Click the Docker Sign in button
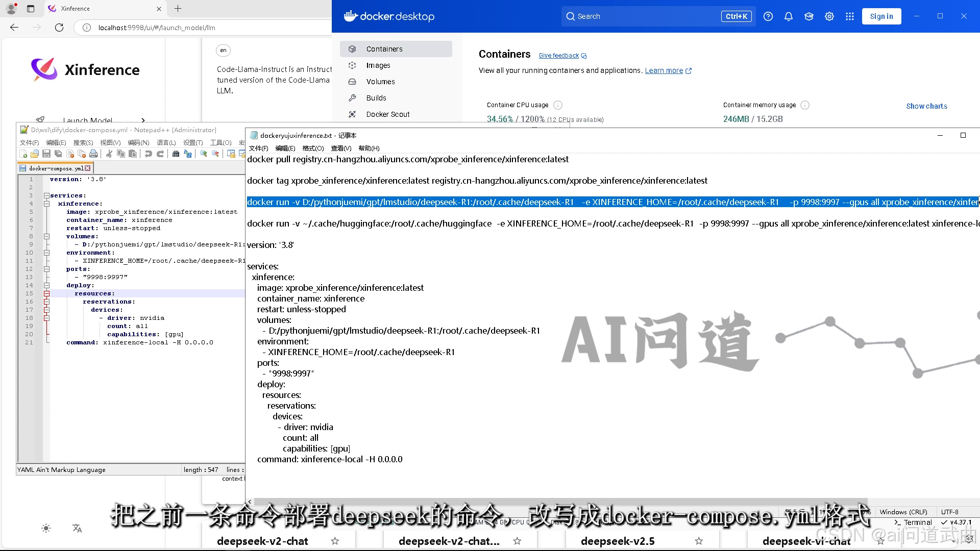Viewport: 980px width, 551px height. point(881,16)
